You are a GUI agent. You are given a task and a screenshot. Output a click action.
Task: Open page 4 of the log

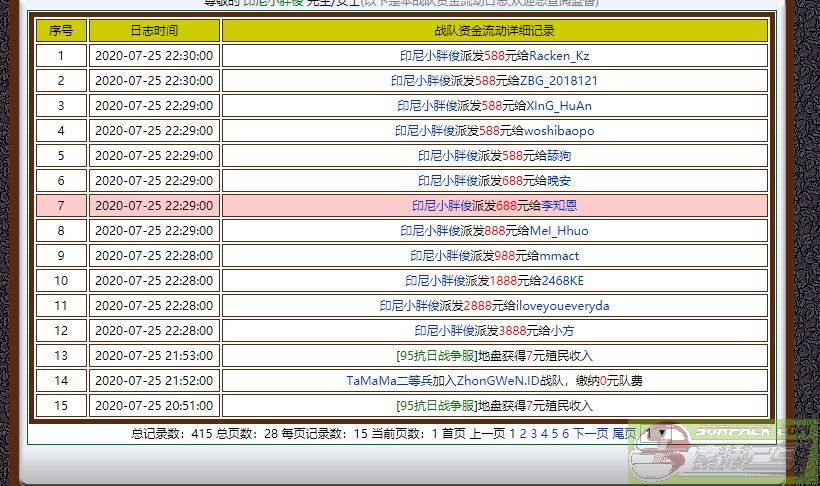(x=544, y=433)
